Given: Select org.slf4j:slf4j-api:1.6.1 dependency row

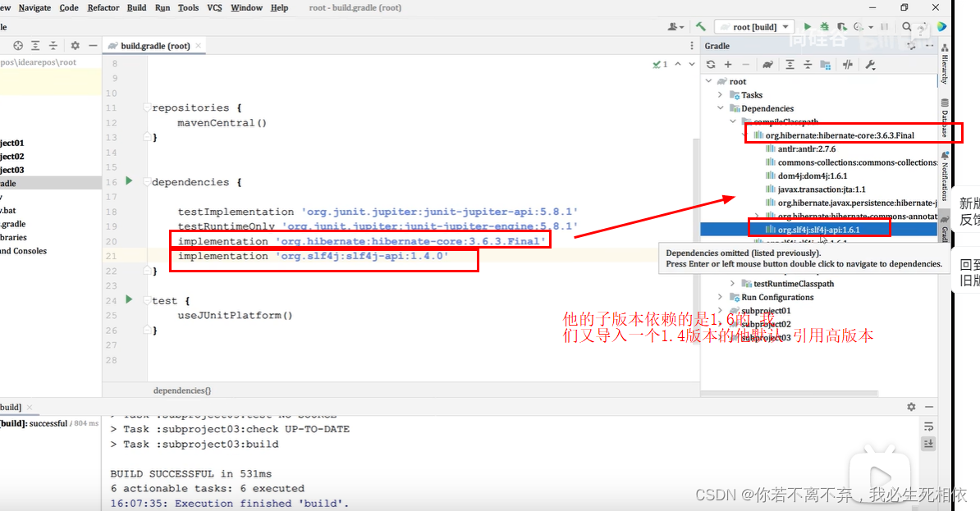Looking at the screenshot, I should [x=819, y=230].
